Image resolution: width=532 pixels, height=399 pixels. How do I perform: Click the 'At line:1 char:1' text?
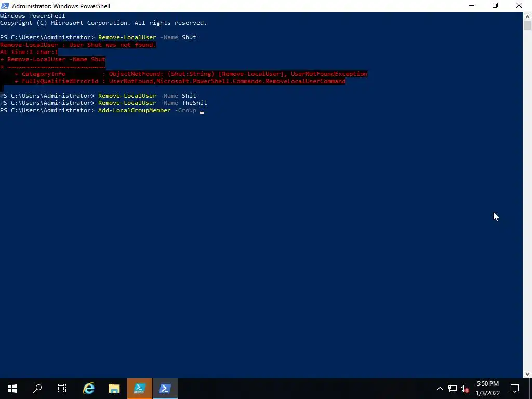click(29, 52)
